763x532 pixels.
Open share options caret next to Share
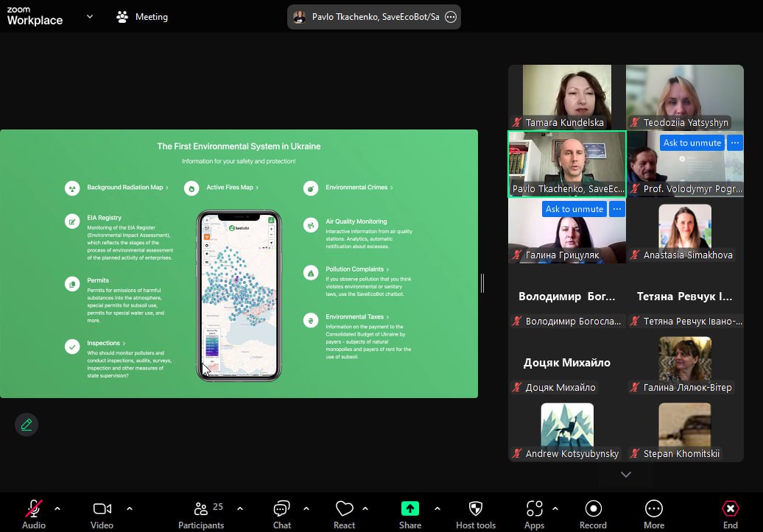pos(437,508)
